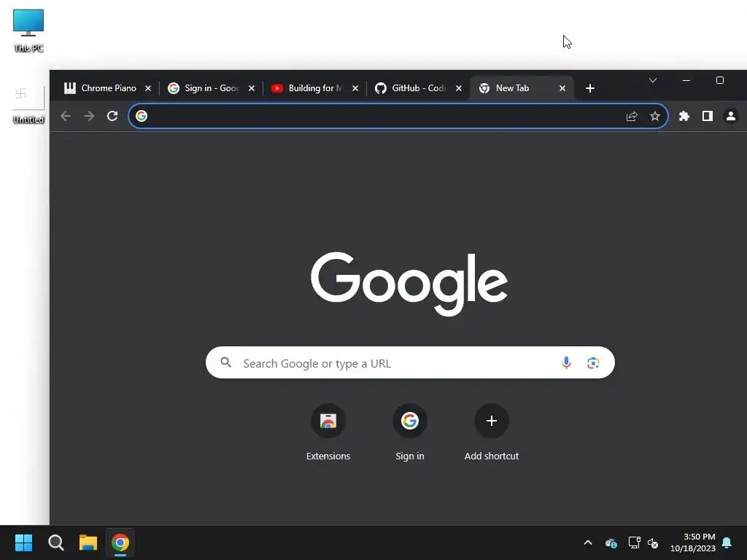Image resolution: width=747 pixels, height=560 pixels.
Task: Open a new tab with plus button
Action: pos(589,88)
